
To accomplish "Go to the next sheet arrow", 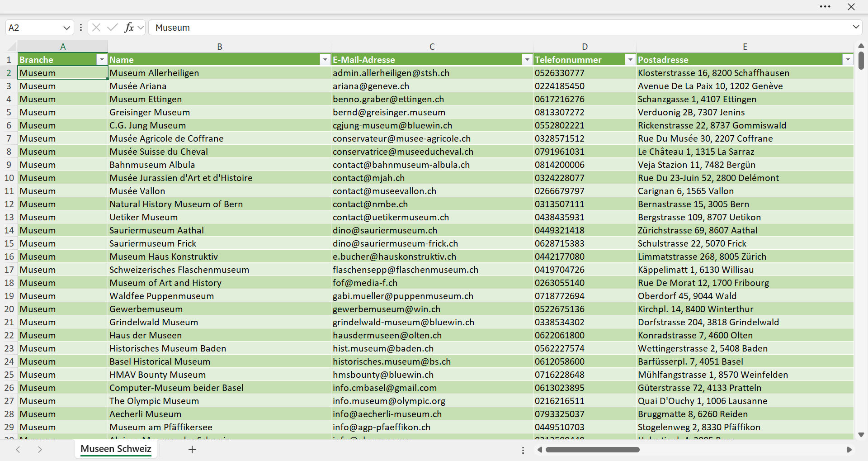I will [40, 449].
